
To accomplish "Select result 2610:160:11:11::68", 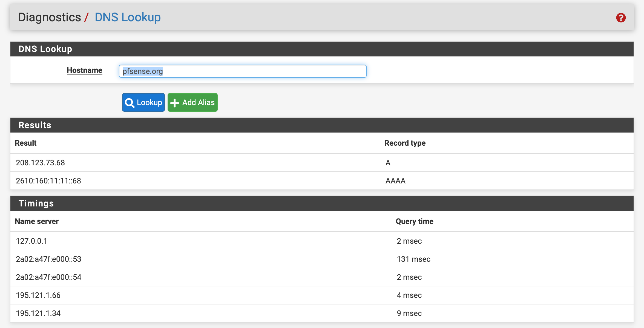I will tap(48, 181).
